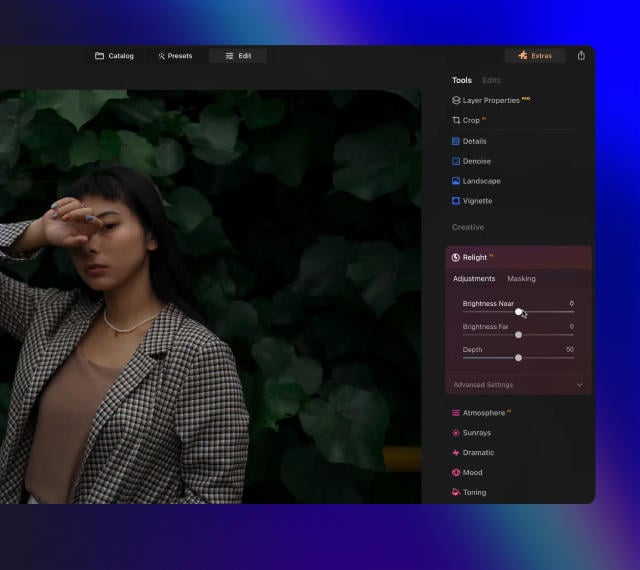The height and width of the screenshot is (570, 640).
Task: Switch to the Presets tab
Action: point(175,56)
